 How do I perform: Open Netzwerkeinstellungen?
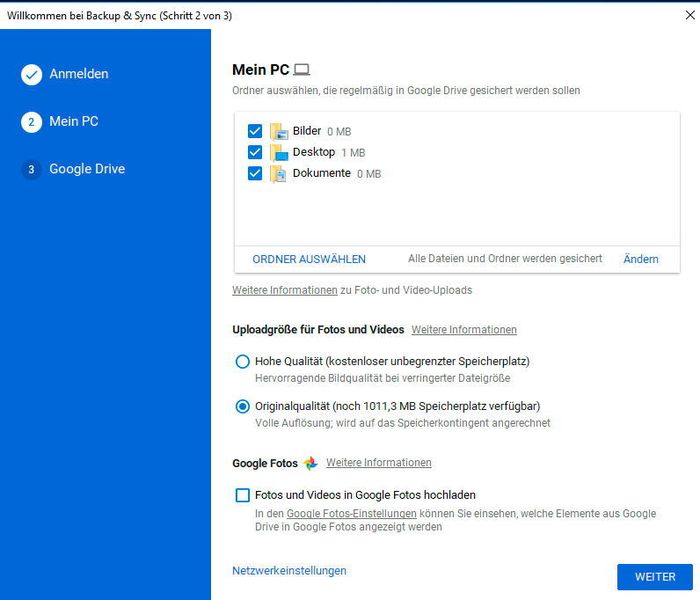289,571
